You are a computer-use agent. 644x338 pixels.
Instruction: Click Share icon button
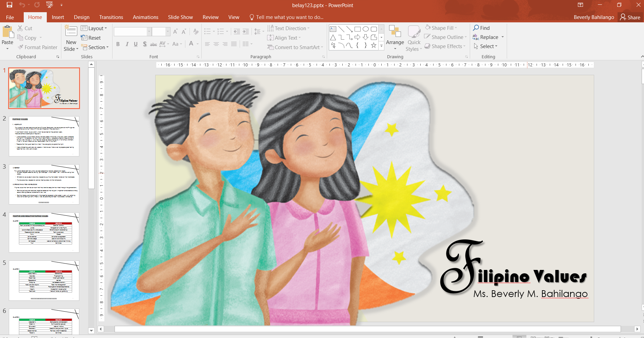[x=630, y=17]
